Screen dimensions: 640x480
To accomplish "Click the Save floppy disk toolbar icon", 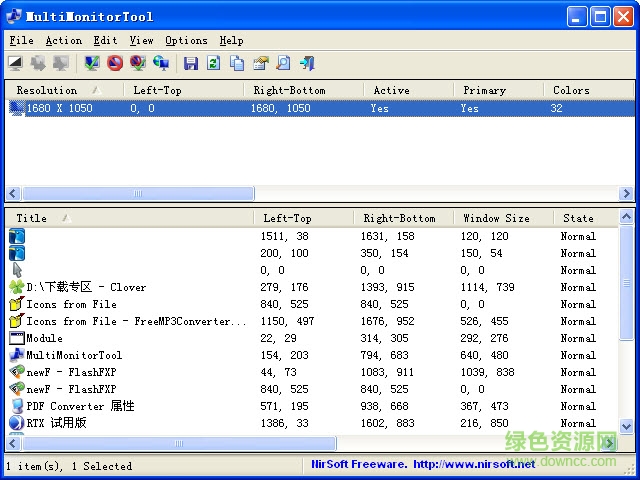I will 191,64.
